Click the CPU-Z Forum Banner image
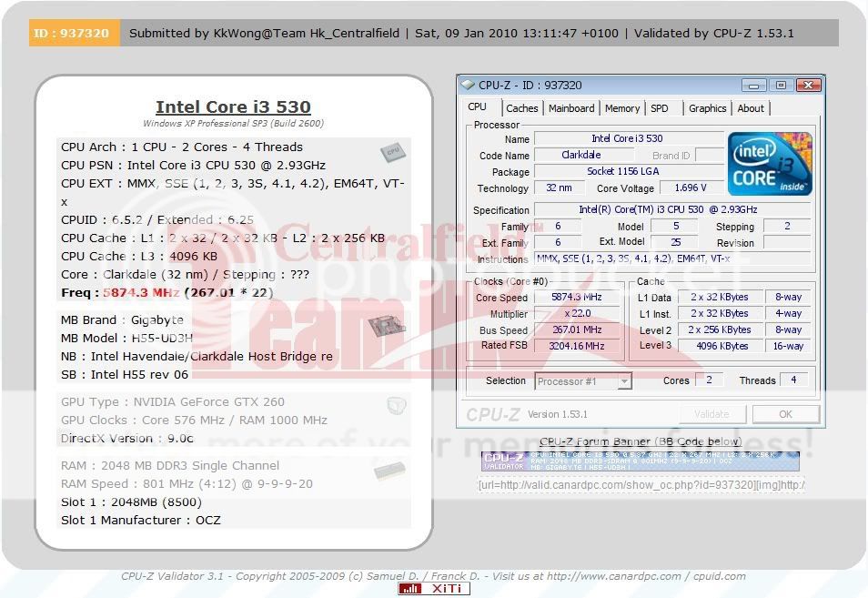Screen dimensions: 868x598 pos(640,461)
